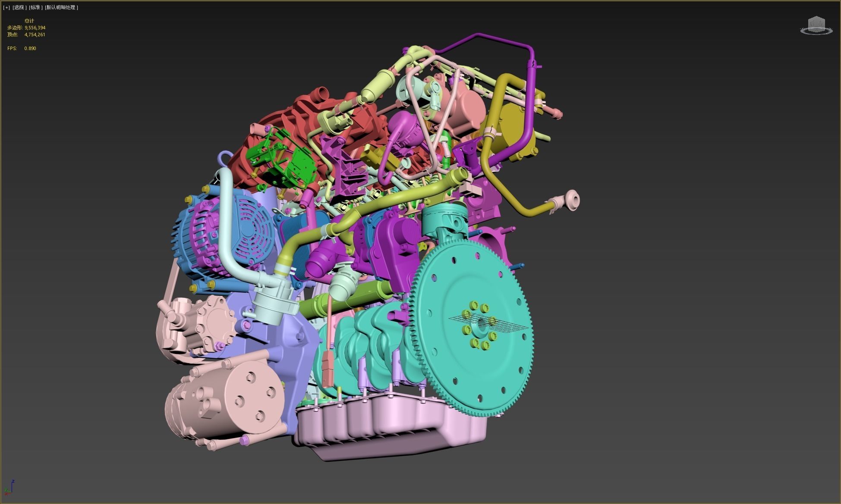This screenshot has width=841, height=504.
Task: Click the FPS value readout
Action: tap(29, 48)
